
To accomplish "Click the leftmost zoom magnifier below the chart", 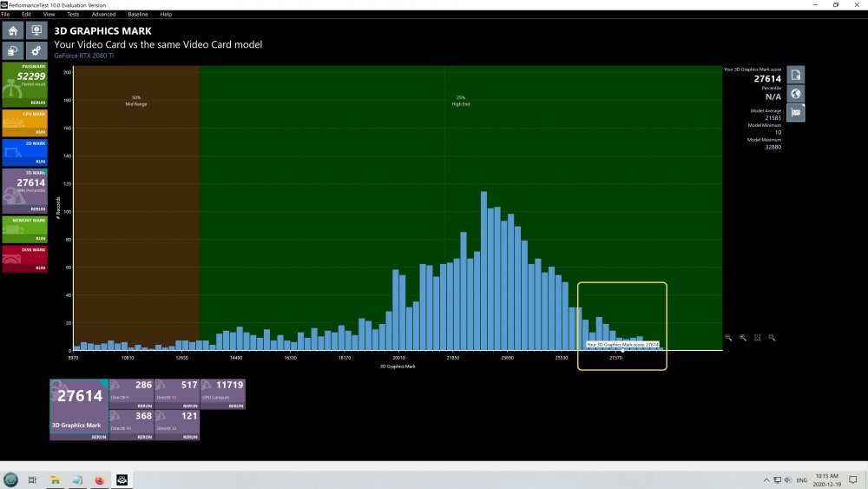I will tap(729, 338).
